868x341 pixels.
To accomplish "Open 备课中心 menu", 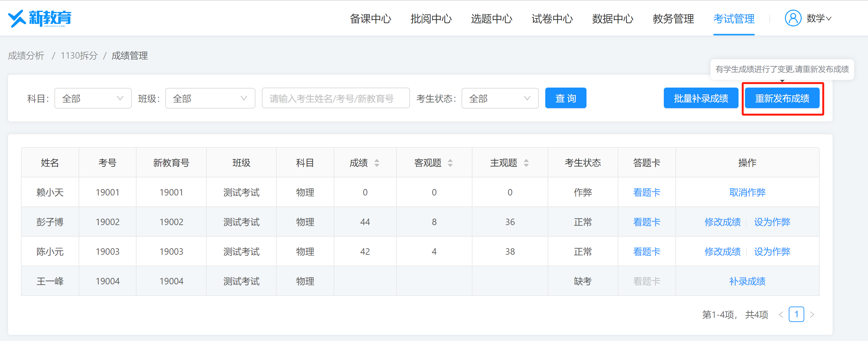I will (x=370, y=19).
